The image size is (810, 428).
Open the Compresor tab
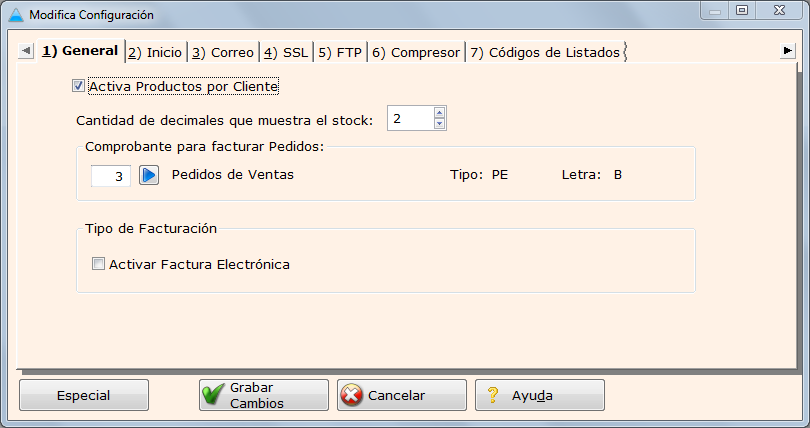tap(417, 52)
